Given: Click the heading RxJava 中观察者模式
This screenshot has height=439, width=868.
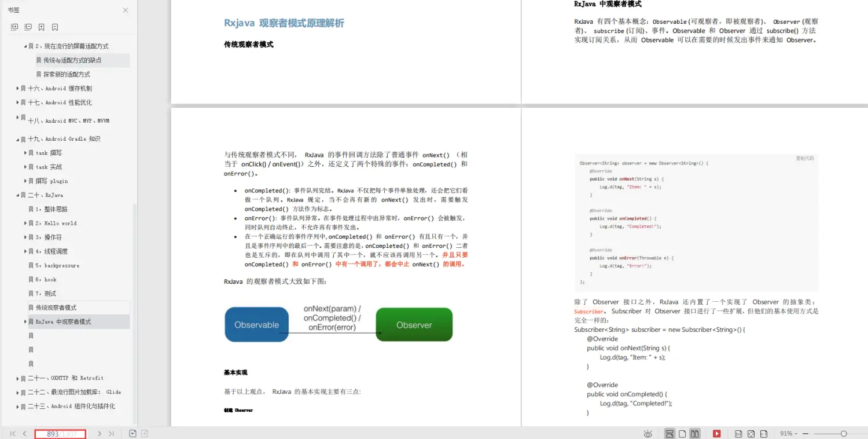Looking at the screenshot, I should pyautogui.click(x=608, y=4).
